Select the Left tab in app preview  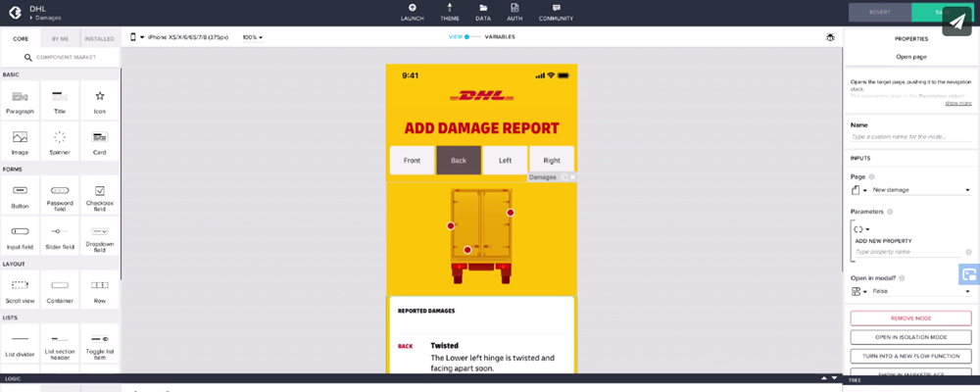[x=505, y=161]
